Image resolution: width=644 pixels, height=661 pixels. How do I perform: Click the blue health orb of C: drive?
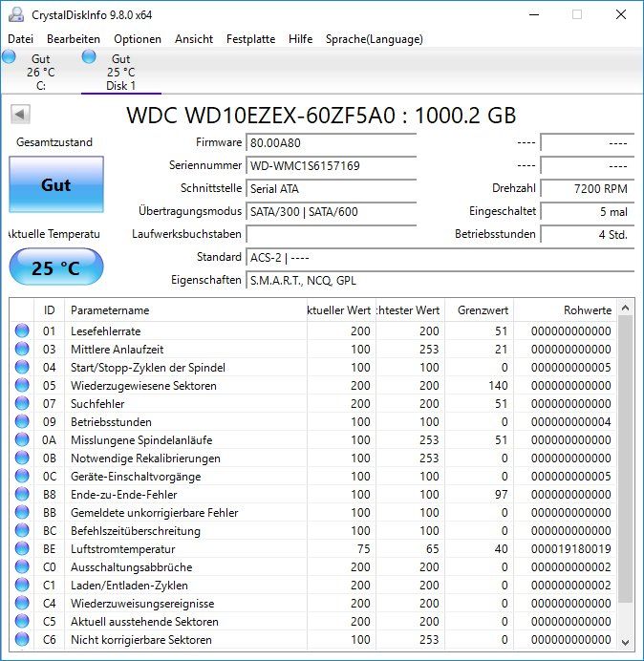pos(9,56)
